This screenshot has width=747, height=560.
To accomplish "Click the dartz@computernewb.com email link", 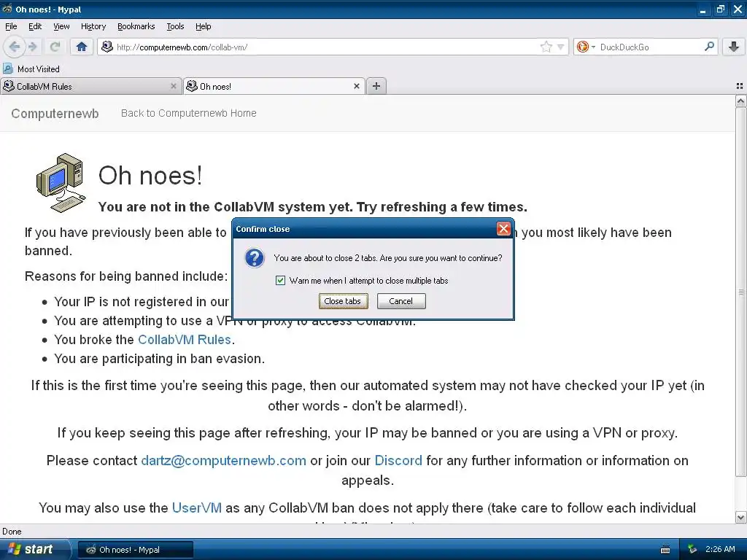I will (223, 461).
